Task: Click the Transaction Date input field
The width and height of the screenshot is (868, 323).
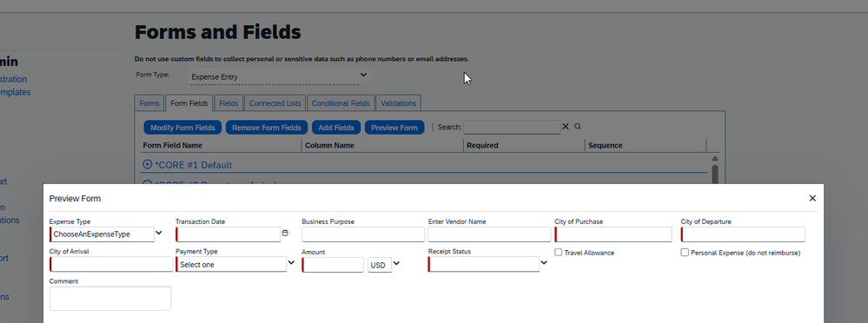Action: (x=228, y=234)
